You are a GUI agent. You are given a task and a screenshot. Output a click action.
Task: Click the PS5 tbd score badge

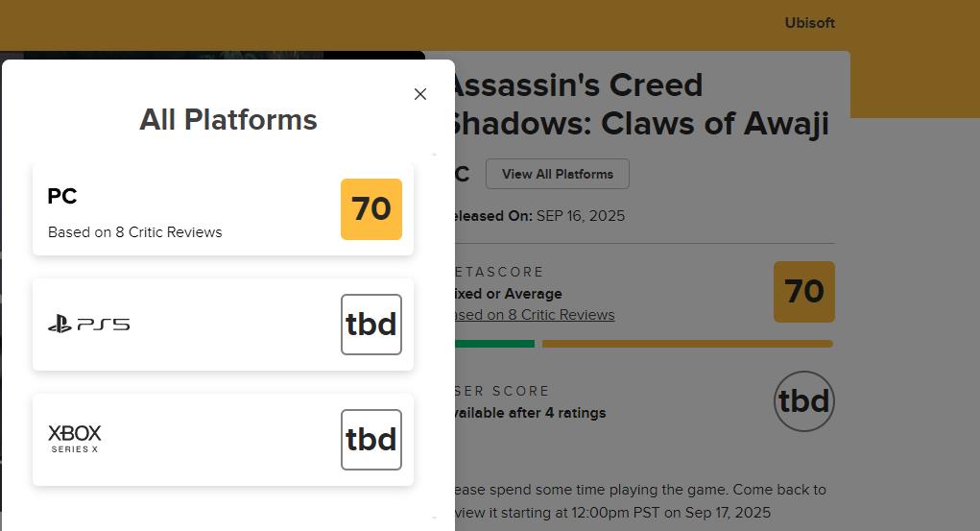click(371, 325)
